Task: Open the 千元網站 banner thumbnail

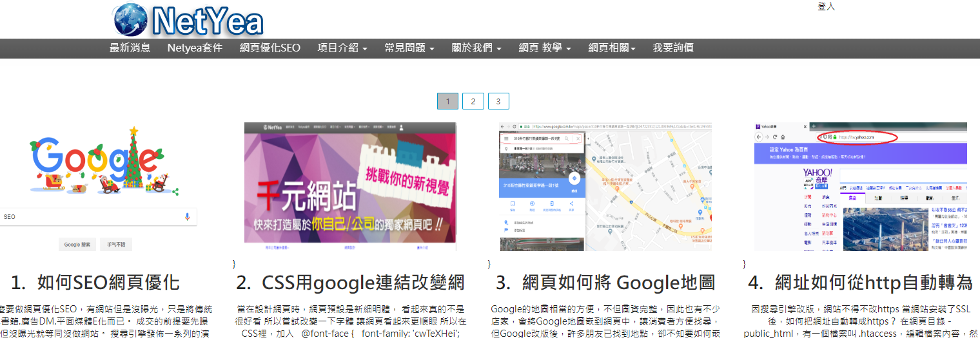Action: coord(350,187)
